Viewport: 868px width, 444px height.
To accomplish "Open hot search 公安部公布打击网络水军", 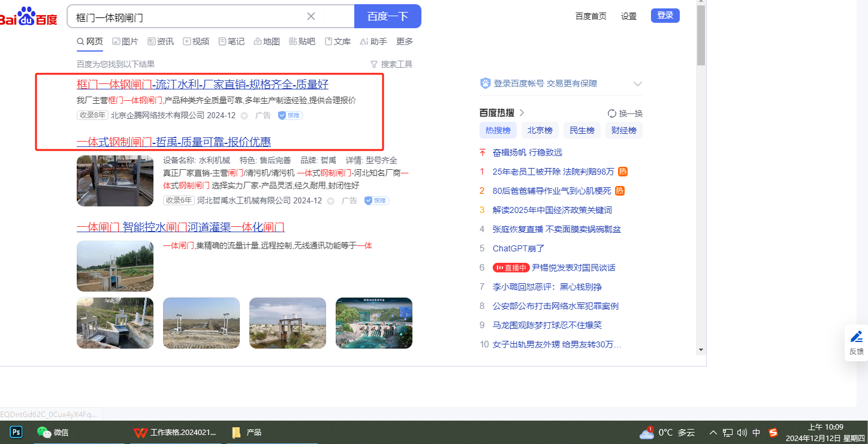I will click(556, 306).
